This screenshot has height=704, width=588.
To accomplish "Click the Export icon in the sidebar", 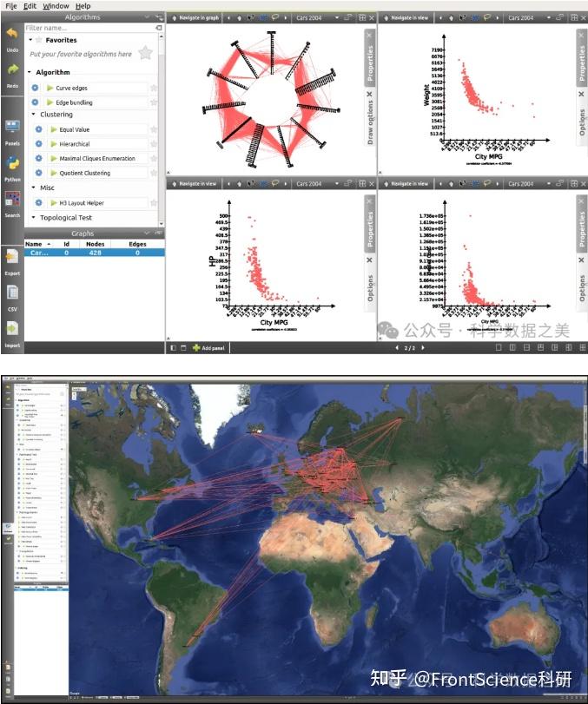I will (12, 257).
